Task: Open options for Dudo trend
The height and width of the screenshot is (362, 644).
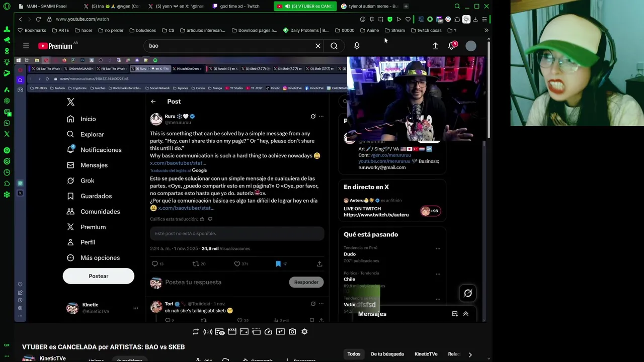Action: click(438, 249)
